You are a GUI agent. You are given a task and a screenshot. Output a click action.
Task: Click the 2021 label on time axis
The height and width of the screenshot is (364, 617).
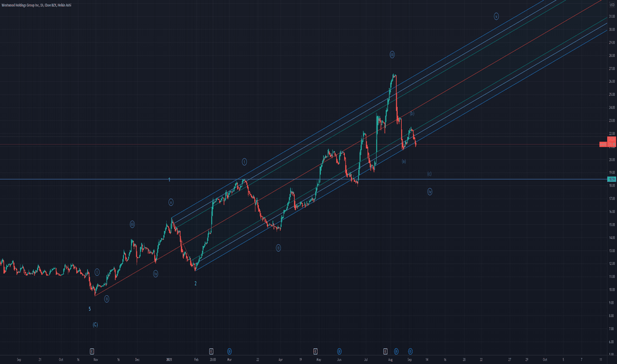[x=169, y=359]
